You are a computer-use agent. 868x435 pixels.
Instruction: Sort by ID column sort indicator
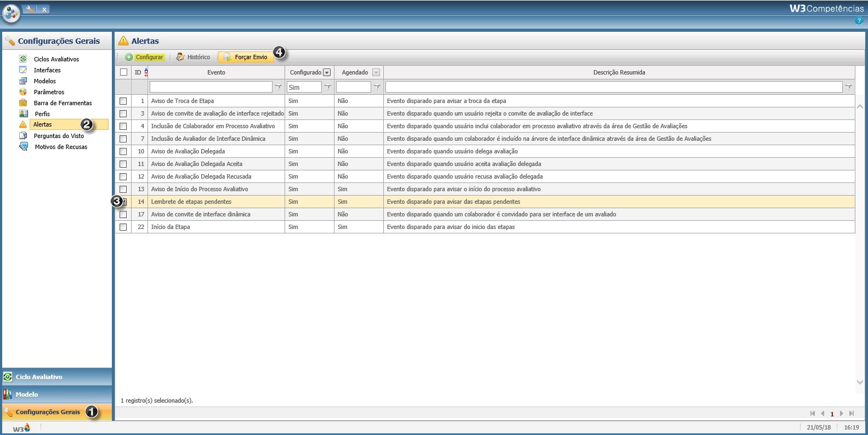click(146, 72)
